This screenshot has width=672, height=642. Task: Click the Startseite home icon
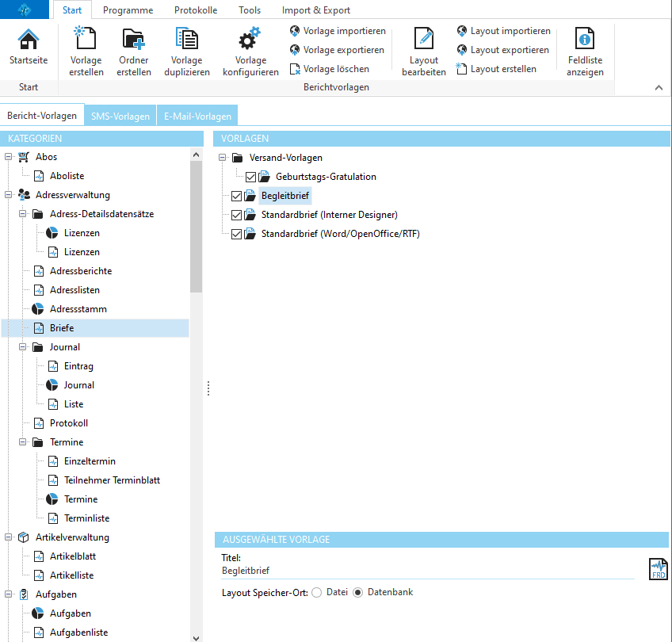[28, 40]
